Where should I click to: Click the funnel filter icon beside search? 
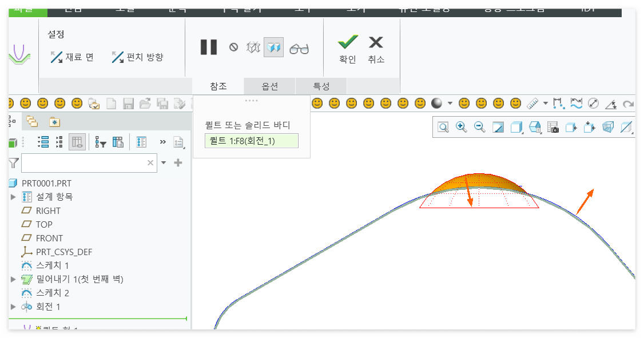(14, 163)
